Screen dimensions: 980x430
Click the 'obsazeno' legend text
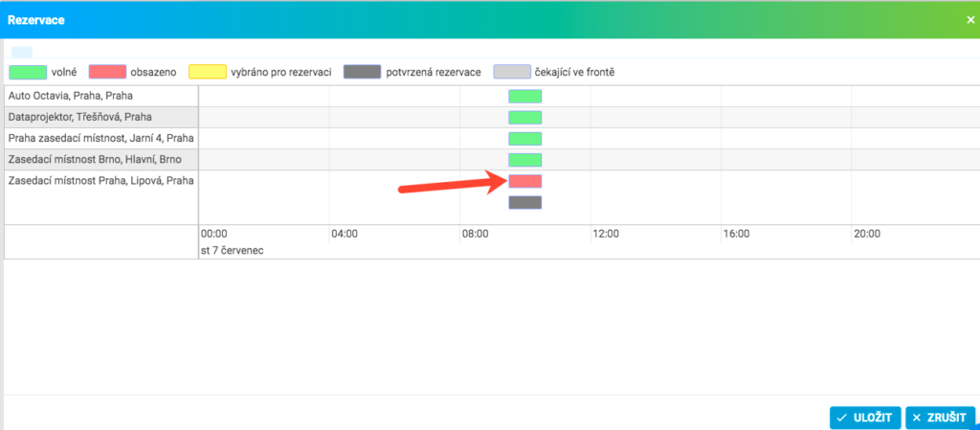tap(153, 73)
